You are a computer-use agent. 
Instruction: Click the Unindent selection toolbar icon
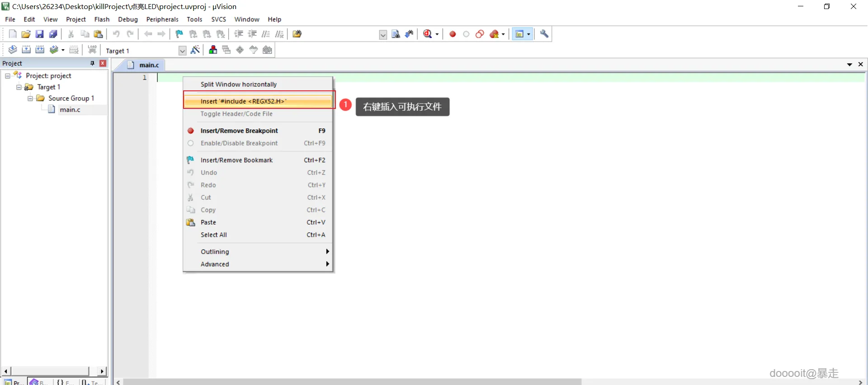(252, 34)
